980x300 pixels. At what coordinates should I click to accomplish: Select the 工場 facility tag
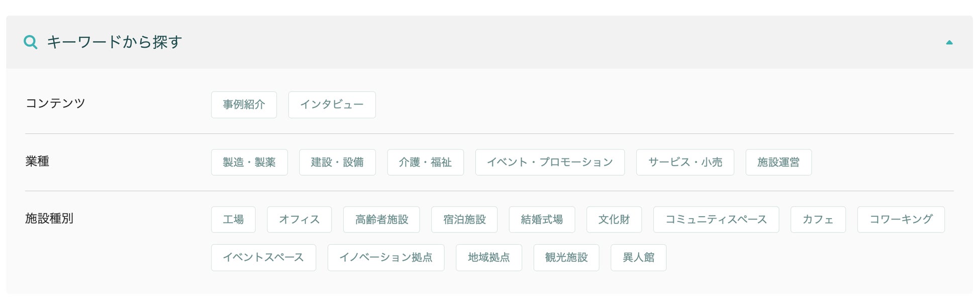tap(233, 220)
